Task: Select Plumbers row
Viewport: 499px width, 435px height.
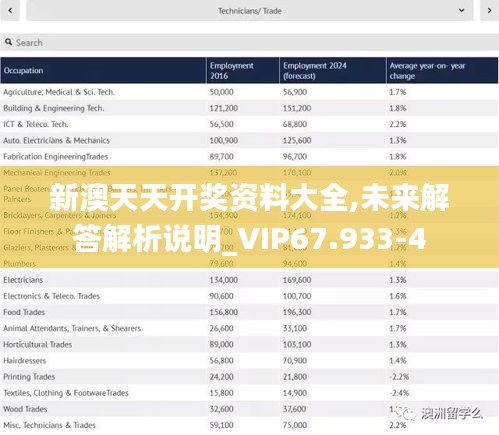Action: [249, 264]
